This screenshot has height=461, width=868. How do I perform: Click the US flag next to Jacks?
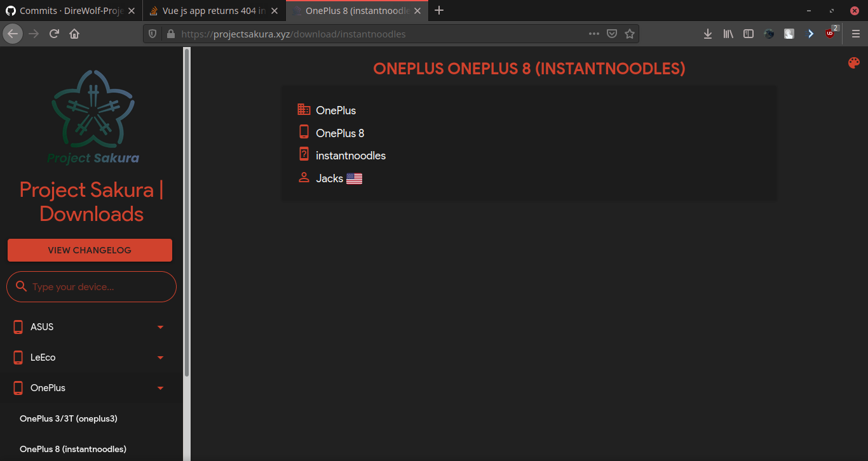click(355, 179)
